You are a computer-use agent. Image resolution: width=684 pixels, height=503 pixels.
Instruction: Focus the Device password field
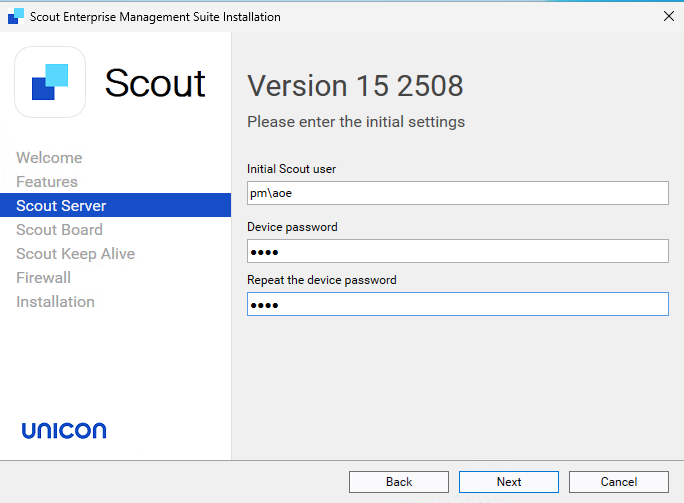click(x=457, y=251)
